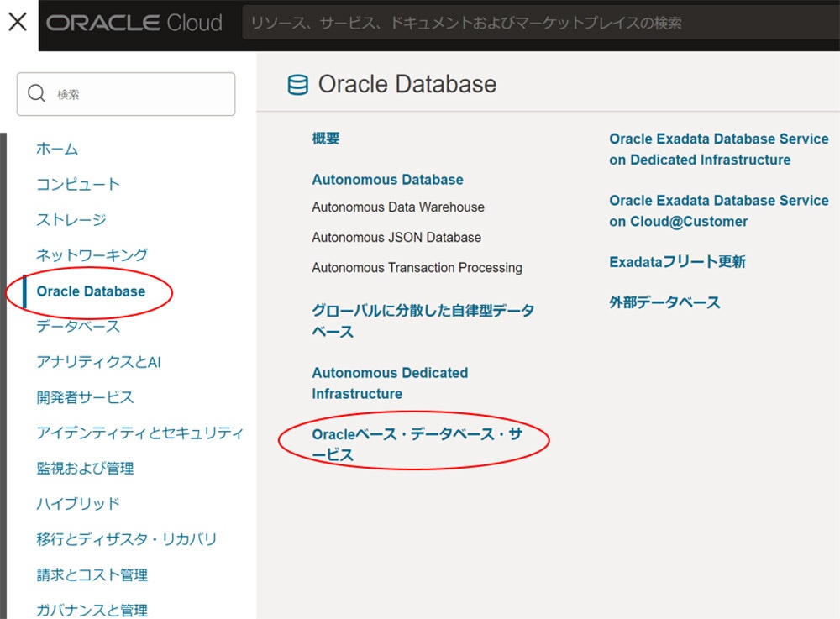Open Autonomous JSON Database
Viewport: 840px width, 619px height.
click(396, 237)
